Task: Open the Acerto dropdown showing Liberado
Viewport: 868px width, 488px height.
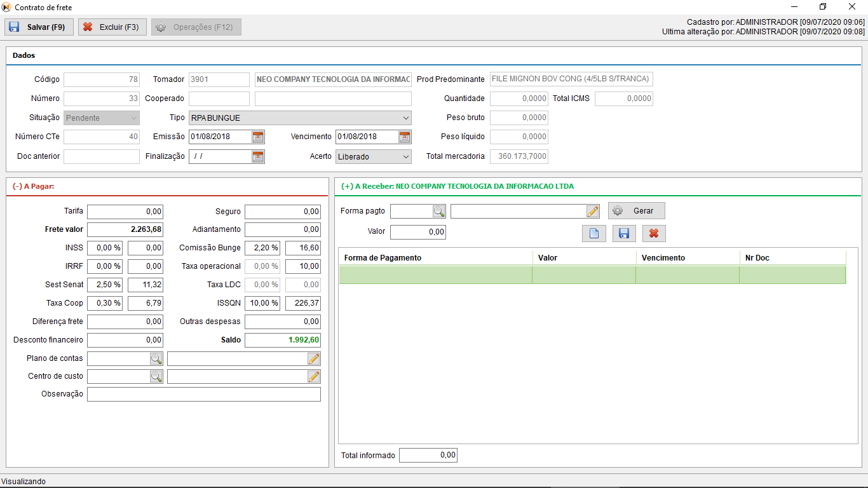Action: coord(374,156)
